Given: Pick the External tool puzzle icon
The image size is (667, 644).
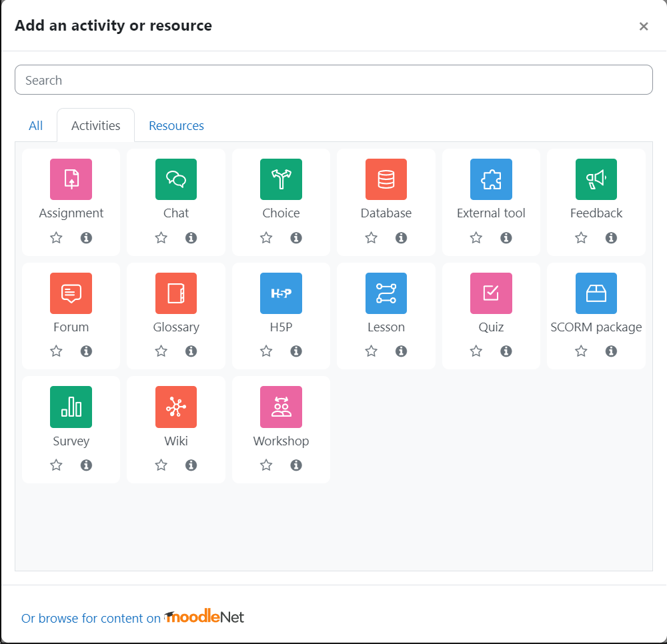Looking at the screenshot, I should pos(491,179).
